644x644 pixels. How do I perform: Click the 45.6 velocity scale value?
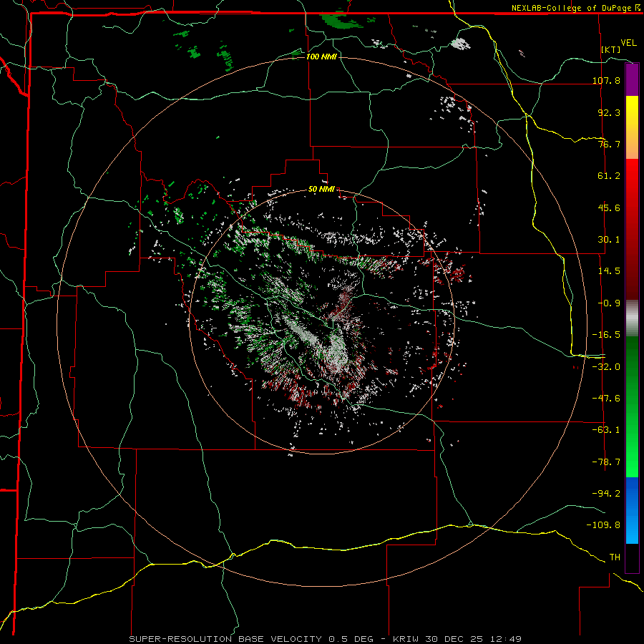tap(609, 208)
